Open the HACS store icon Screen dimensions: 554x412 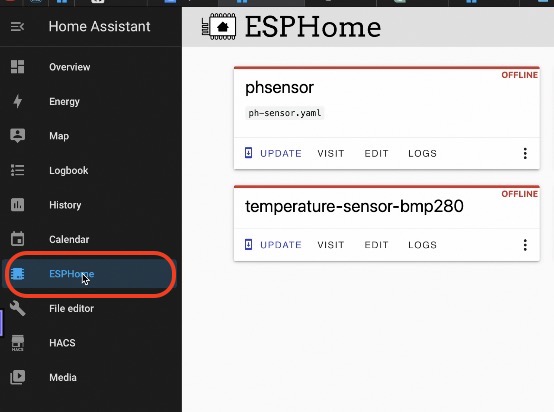[17, 343]
